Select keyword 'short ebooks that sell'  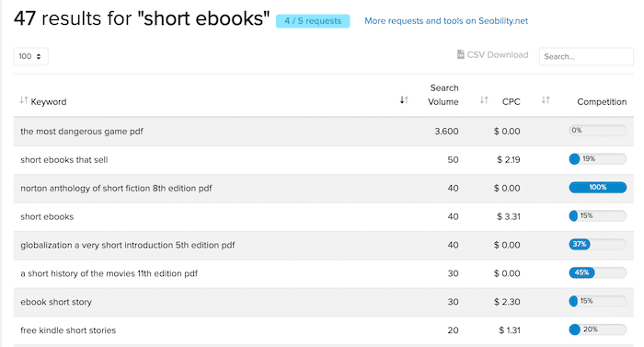coord(64,160)
